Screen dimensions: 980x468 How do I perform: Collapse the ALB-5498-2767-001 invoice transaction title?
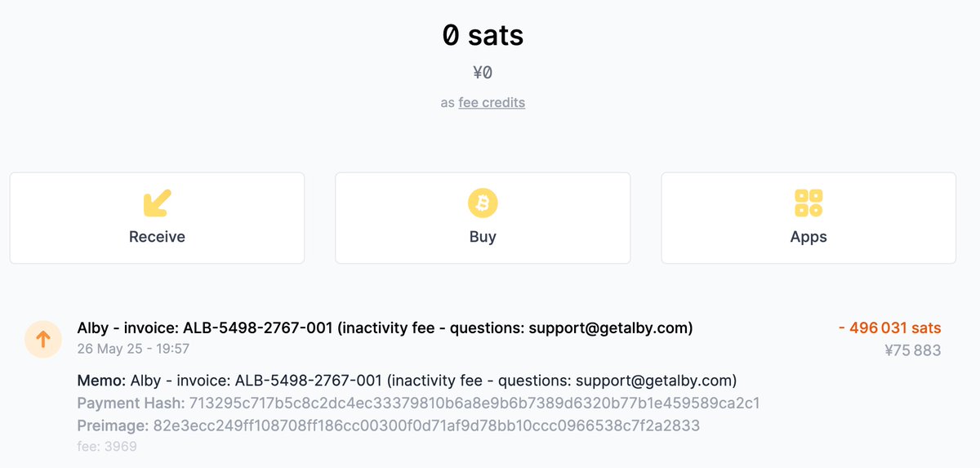point(385,328)
